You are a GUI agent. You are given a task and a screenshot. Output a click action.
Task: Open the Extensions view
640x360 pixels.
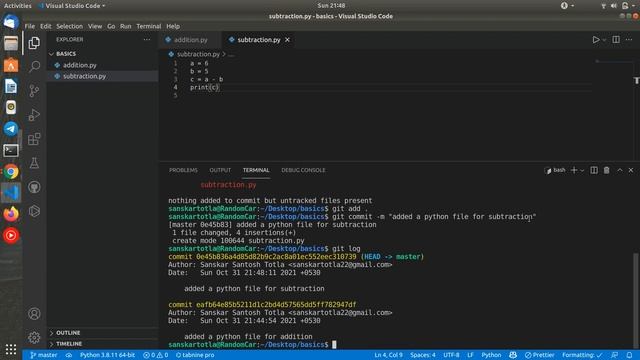tap(34, 139)
